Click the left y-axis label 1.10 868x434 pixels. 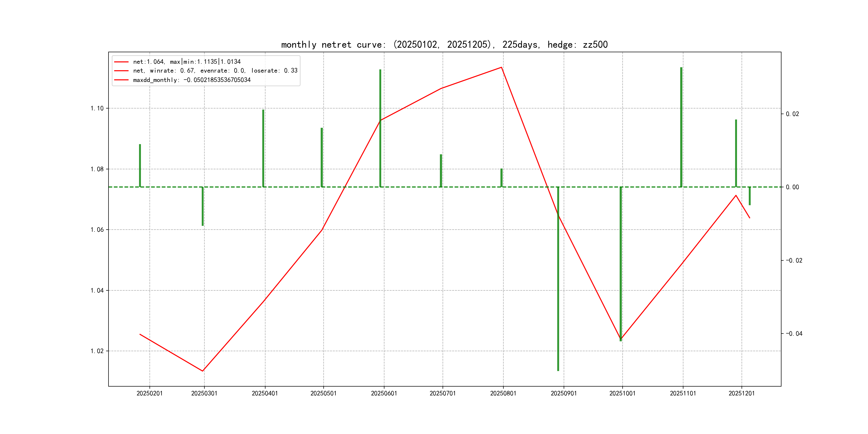(97, 108)
